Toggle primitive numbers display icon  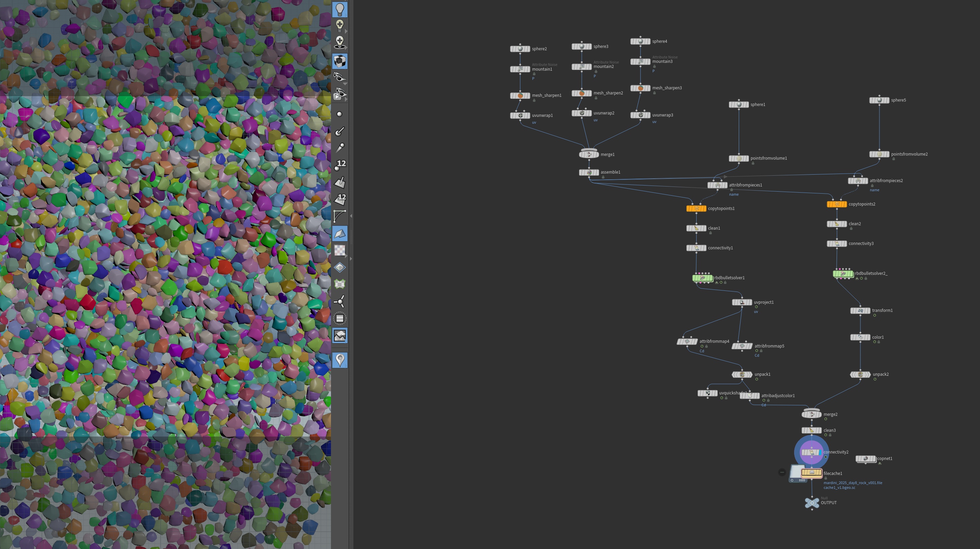(x=340, y=199)
